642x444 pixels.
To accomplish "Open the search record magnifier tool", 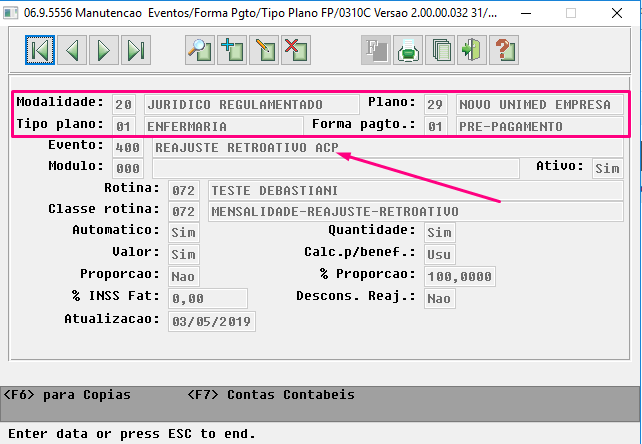I will pyautogui.click(x=200, y=50).
